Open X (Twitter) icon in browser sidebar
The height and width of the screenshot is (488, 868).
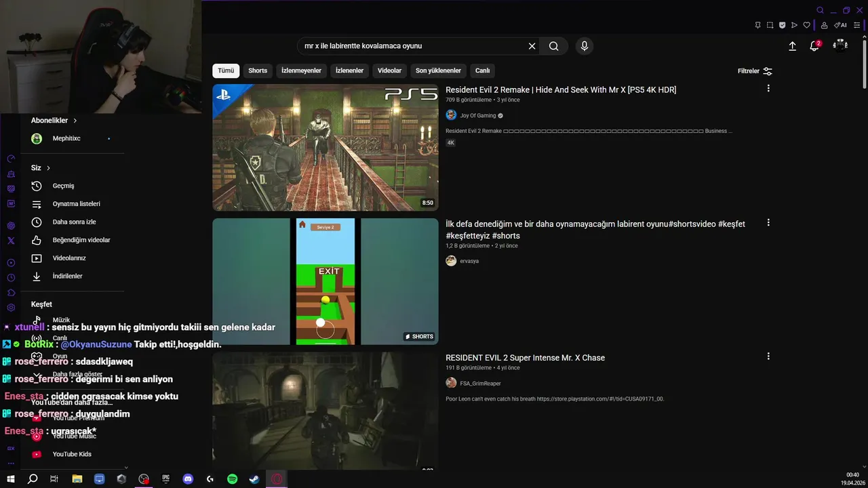tap(11, 241)
